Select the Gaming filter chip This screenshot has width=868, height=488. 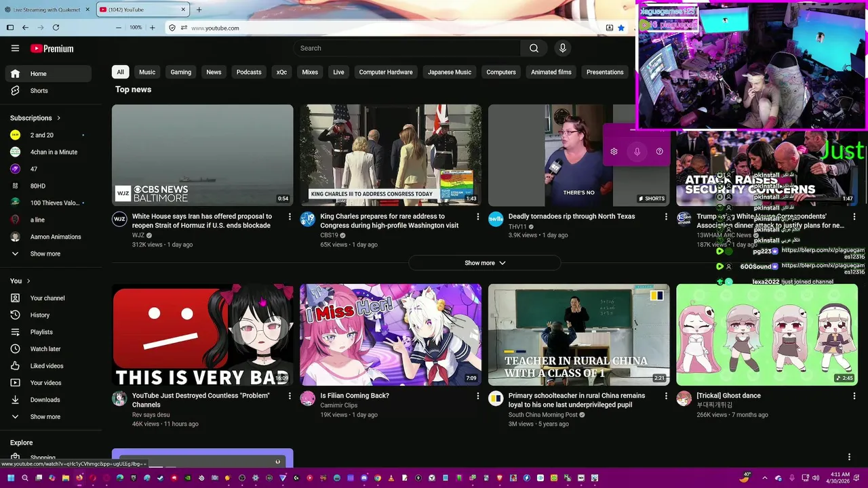180,72
